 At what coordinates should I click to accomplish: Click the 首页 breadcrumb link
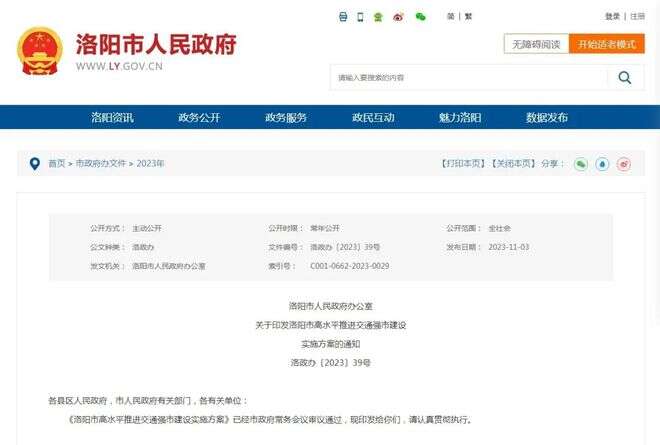[x=57, y=163]
